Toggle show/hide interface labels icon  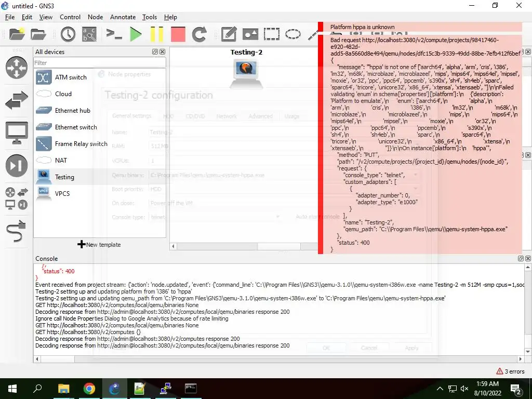coord(89,34)
